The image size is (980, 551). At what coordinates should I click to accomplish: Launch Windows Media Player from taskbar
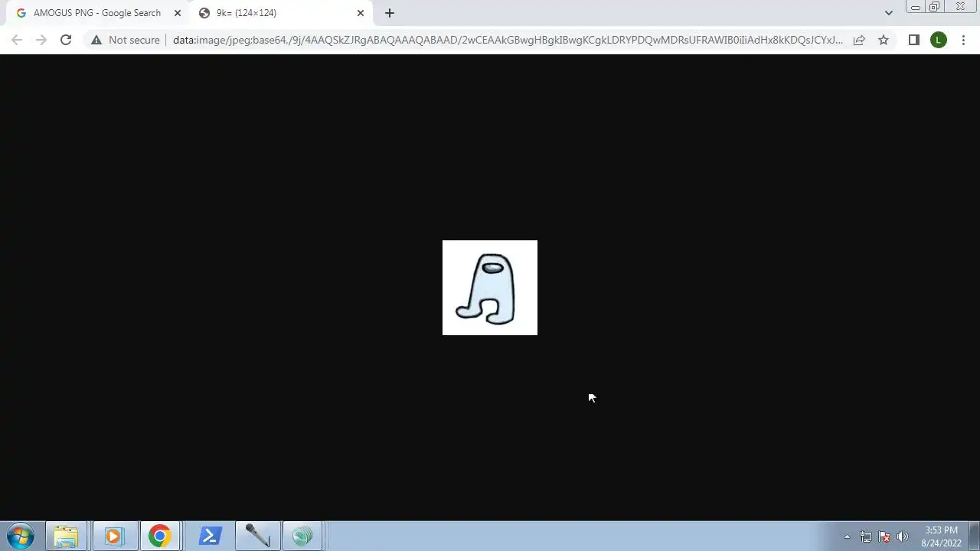114,536
